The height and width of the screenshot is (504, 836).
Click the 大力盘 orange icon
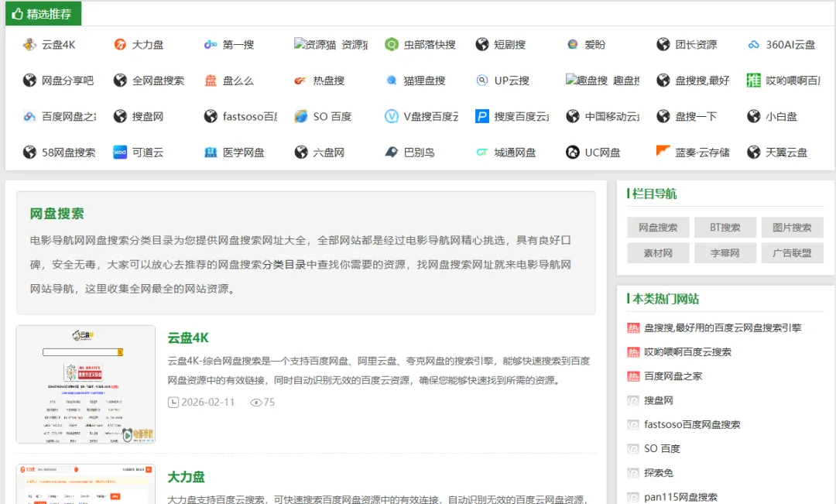coord(120,45)
